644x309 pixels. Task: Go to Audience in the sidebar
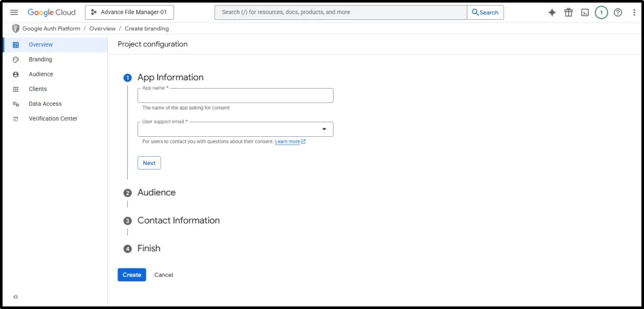pos(55,75)
